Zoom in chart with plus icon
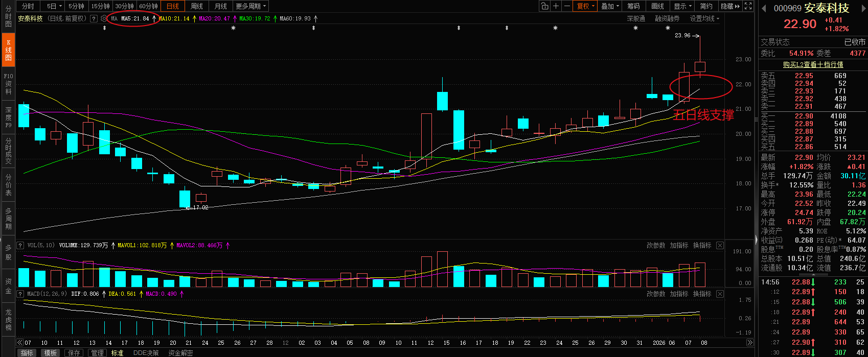The image size is (868, 357). click(x=556, y=6)
